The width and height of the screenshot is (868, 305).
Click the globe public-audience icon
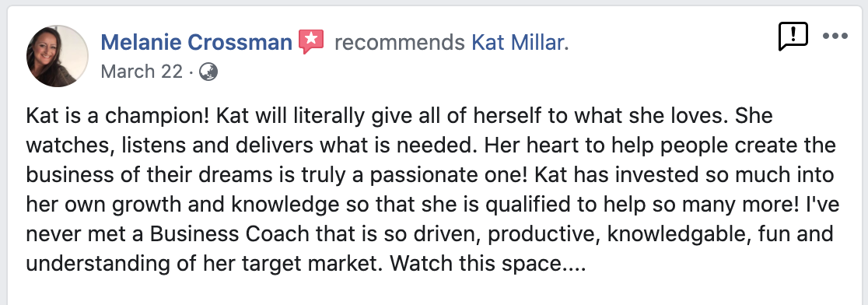208,72
